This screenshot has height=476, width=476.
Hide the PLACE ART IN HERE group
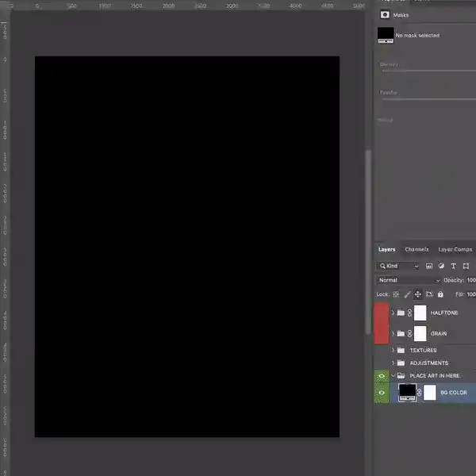pyautogui.click(x=382, y=375)
